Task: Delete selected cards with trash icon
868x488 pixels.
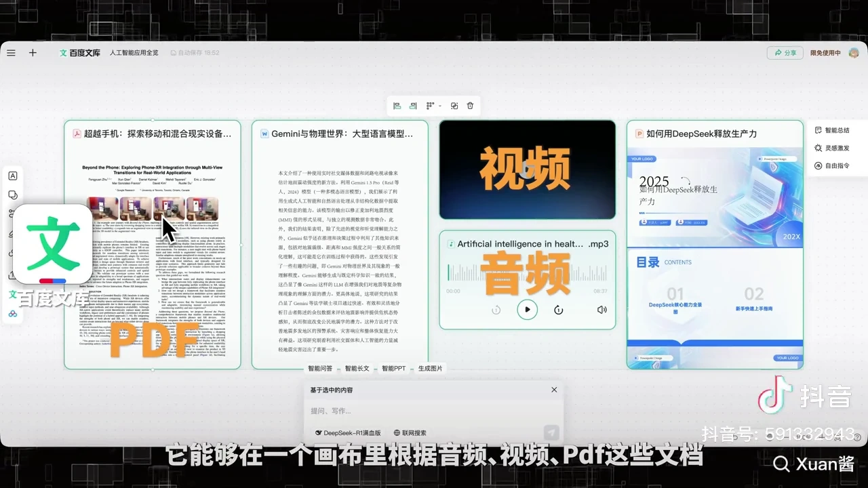Action: click(x=470, y=106)
